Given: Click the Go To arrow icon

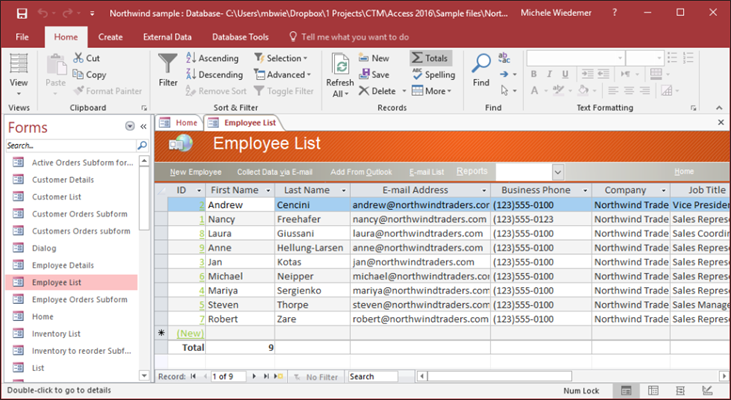Looking at the screenshot, I should [504, 74].
